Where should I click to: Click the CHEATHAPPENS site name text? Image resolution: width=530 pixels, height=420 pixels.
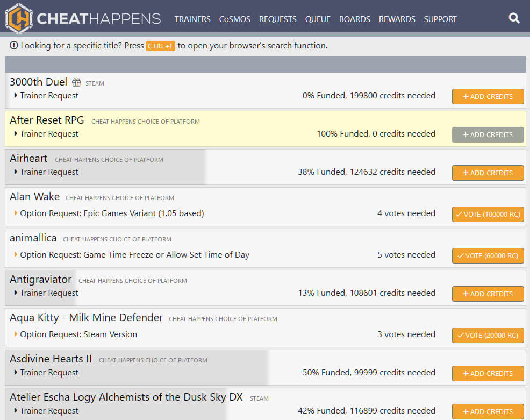99,19
